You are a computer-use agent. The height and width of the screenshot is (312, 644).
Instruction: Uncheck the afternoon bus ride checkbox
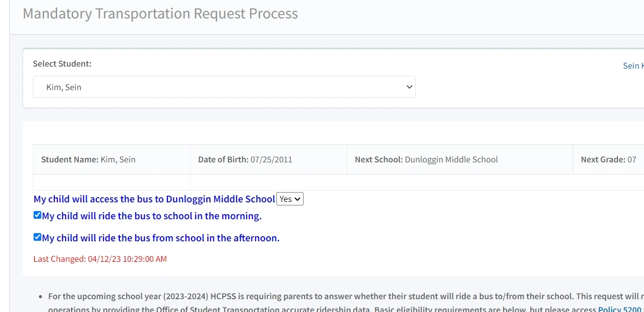(37, 237)
